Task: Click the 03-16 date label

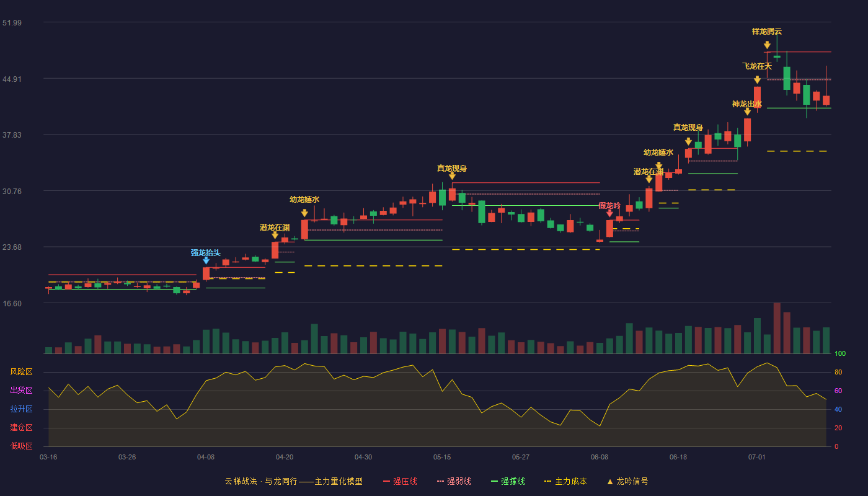Action: pos(48,457)
